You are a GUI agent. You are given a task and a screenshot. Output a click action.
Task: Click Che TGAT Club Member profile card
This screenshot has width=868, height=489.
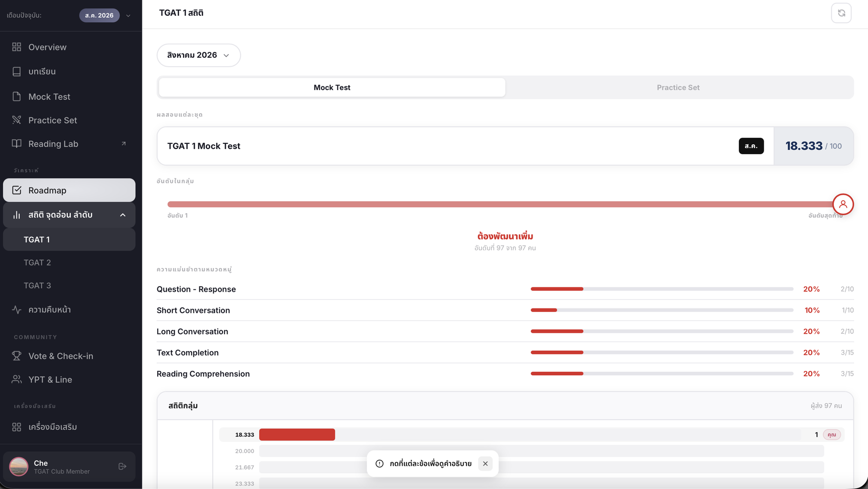coord(69,466)
